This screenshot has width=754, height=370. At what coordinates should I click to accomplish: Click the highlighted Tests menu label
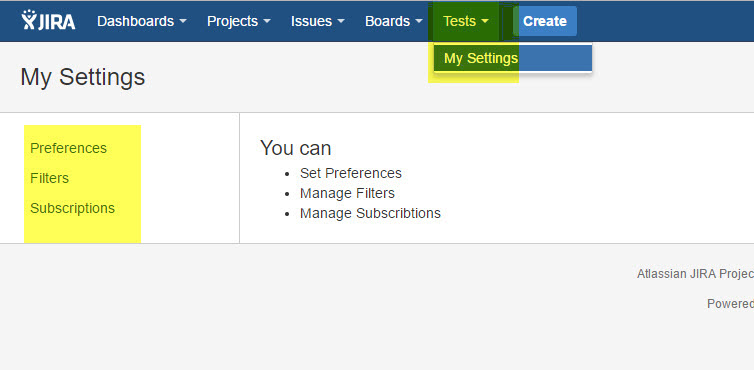click(459, 21)
